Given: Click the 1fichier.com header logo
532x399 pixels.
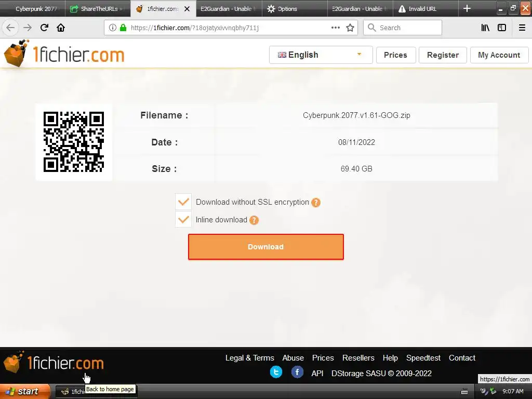Looking at the screenshot, I should pos(64,54).
